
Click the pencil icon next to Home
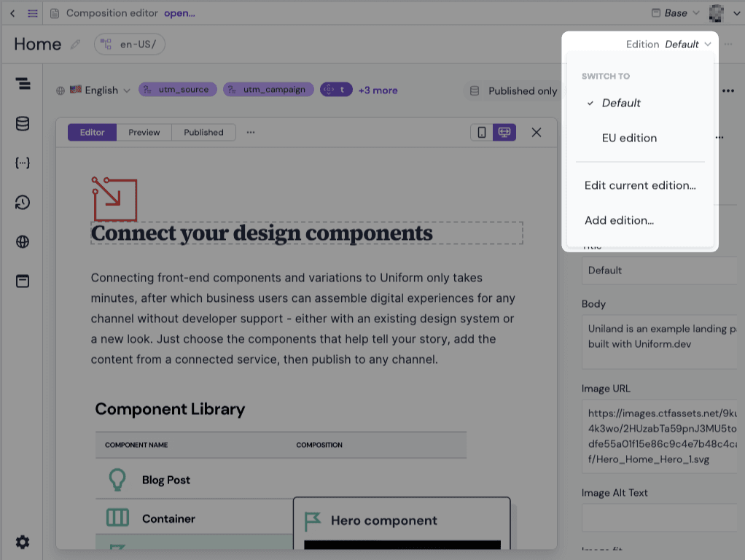pos(75,44)
